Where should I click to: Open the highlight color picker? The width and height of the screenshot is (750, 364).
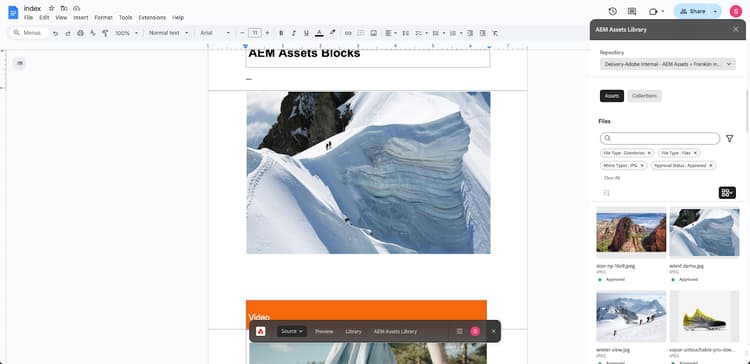332,33
